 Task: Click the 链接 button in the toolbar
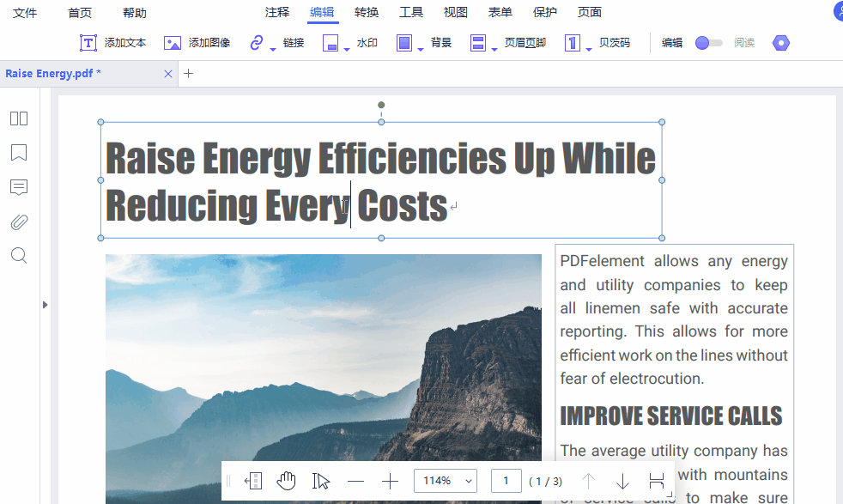(x=283, y=42)
